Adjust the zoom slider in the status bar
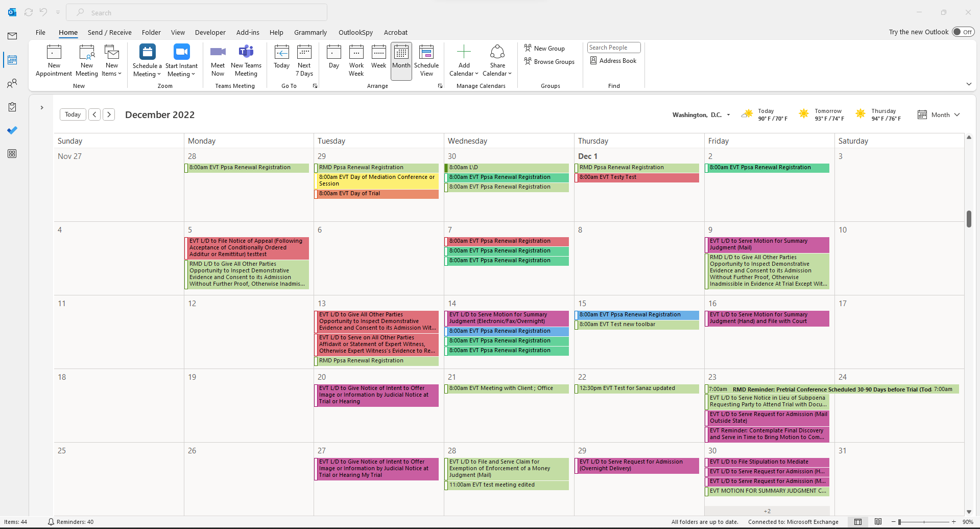The height and width of the screenshot is (529, 980). point(900,522)
